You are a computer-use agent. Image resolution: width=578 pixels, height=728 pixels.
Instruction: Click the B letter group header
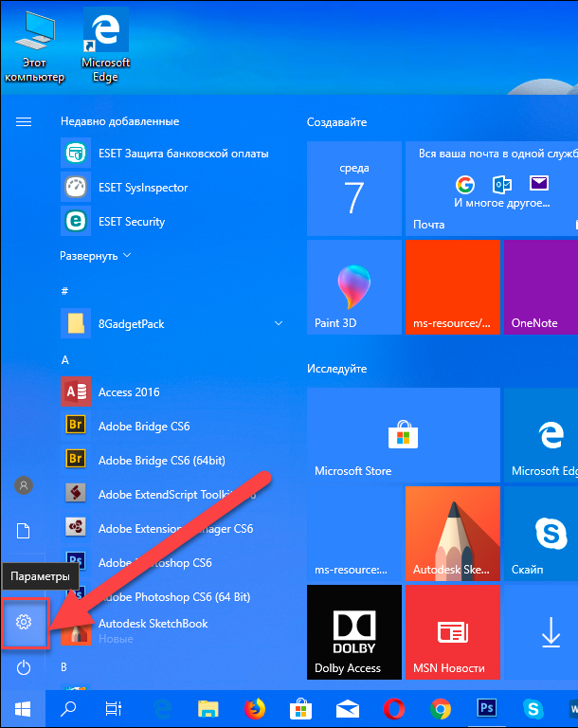64,667
